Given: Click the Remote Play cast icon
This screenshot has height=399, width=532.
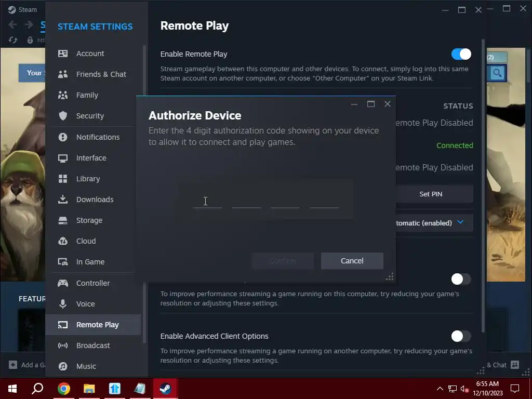Looking at the screenshot, I should pyautogui.click(x=63, y=325).
